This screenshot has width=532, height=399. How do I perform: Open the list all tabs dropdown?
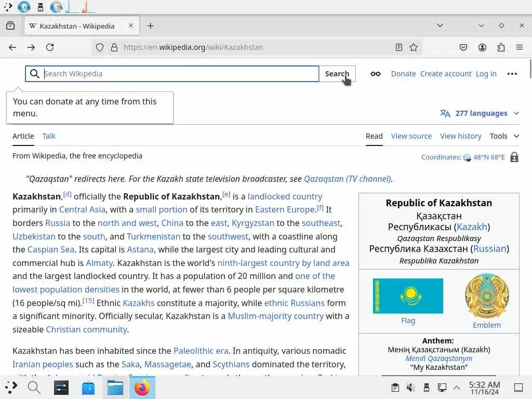point(440,25)
